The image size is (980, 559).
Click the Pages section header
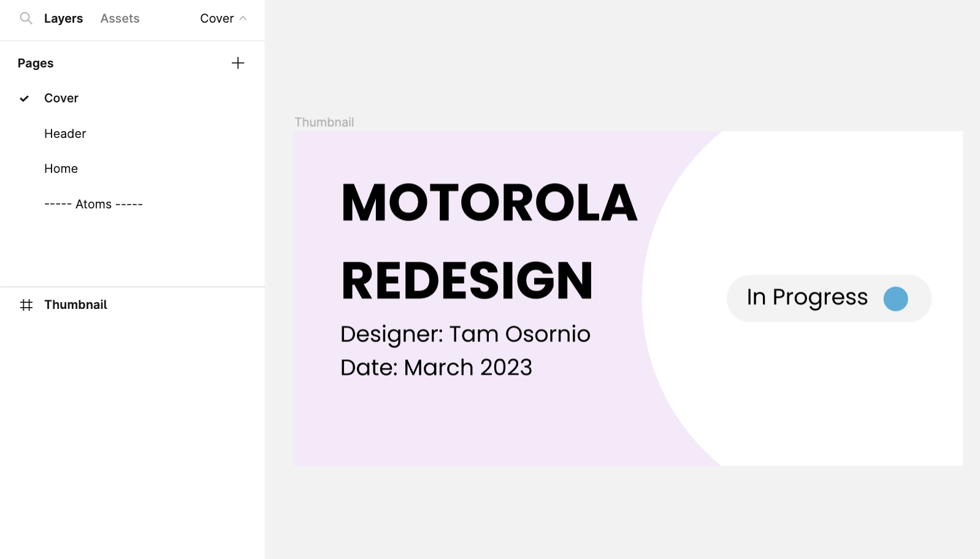36,63
